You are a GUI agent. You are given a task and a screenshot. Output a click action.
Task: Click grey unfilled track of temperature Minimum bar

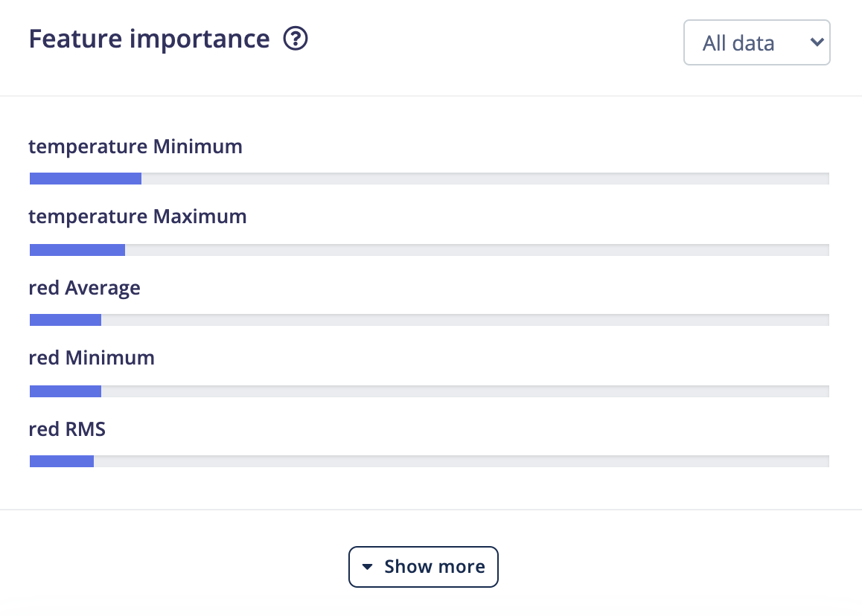pos(485,179)
